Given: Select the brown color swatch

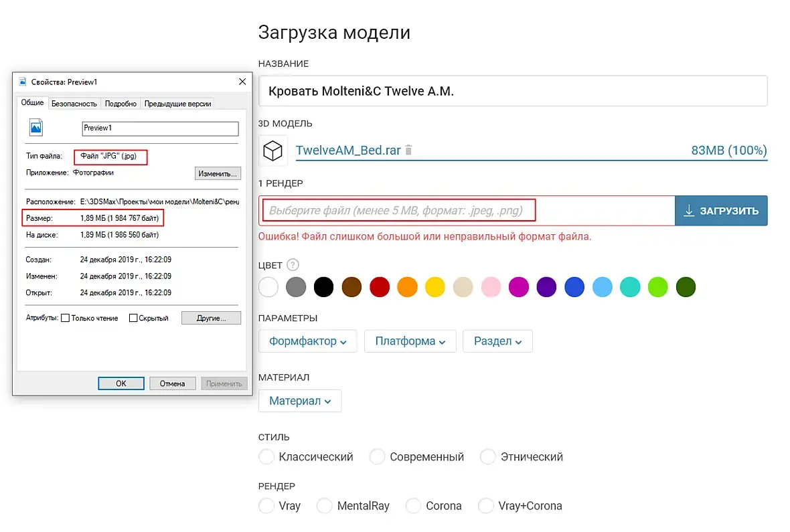Looking at the screenshot, I should [351, 287].
